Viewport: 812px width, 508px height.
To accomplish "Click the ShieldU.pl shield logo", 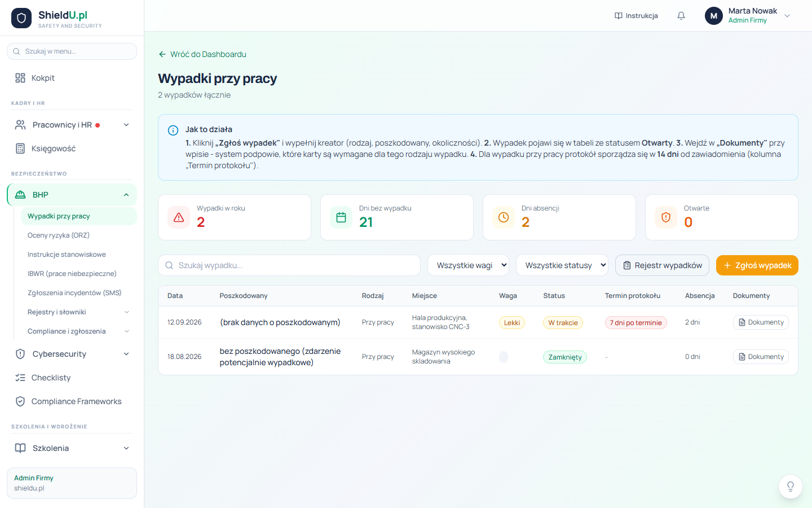I will [21, 18].
